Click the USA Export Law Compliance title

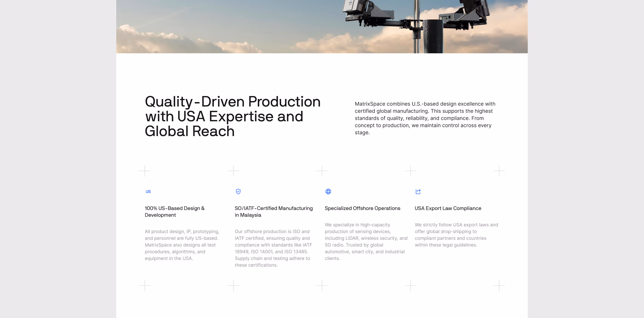click(x=448, y=208)
